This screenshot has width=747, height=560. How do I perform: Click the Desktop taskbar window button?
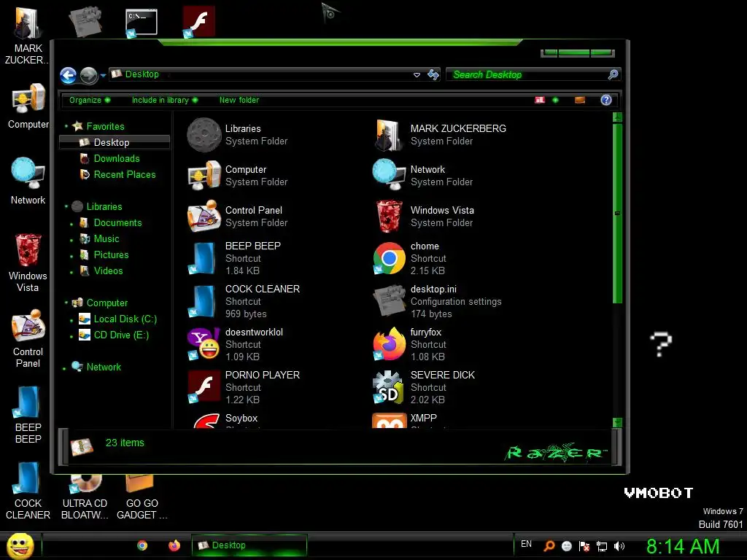[249, 545]
